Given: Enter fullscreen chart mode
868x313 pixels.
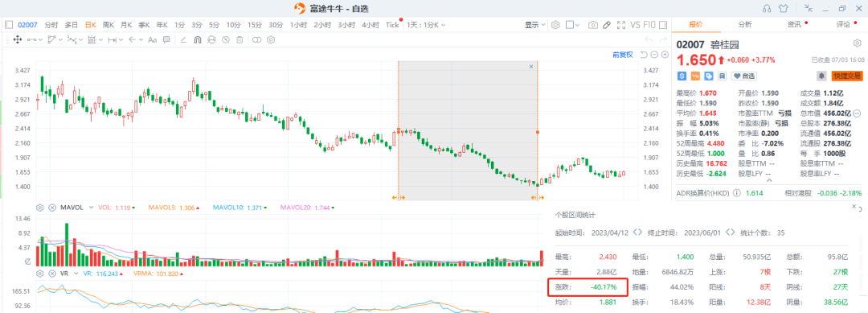Looking at the screenshot, I should pos(620,25).
